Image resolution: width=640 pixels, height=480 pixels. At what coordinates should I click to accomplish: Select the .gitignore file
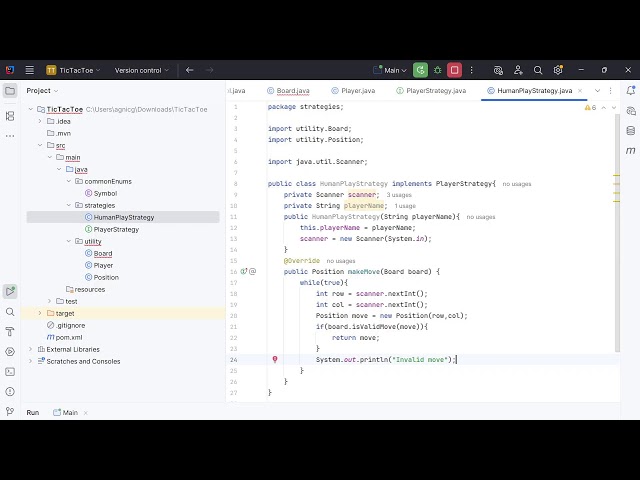point(66,325)
